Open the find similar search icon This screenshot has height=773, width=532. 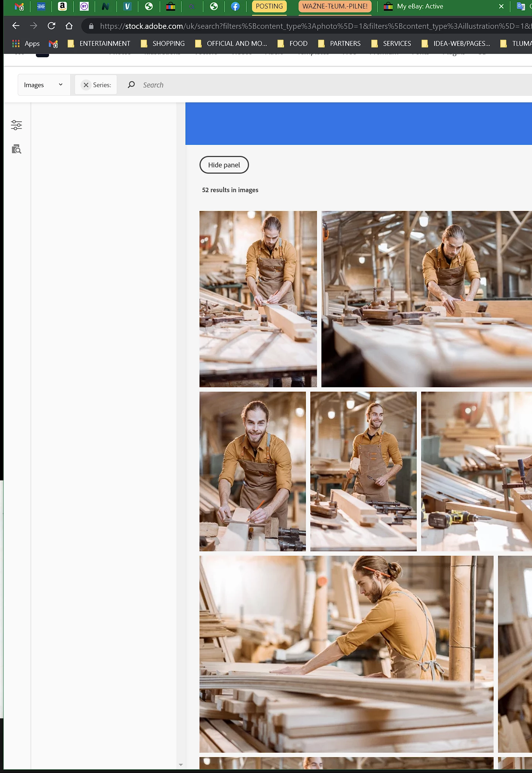pos(16,149)
